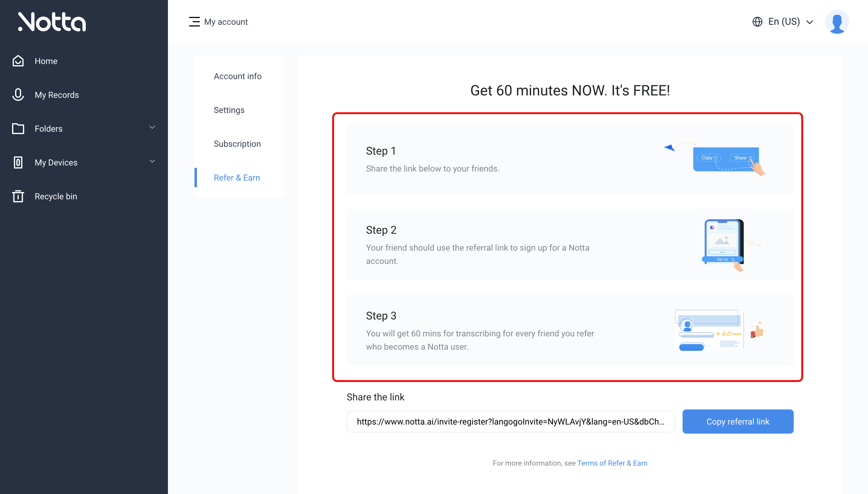868x494 pixels.
Task: Click Step 3 '60 mins for transcribing' description
Action: 480,340
